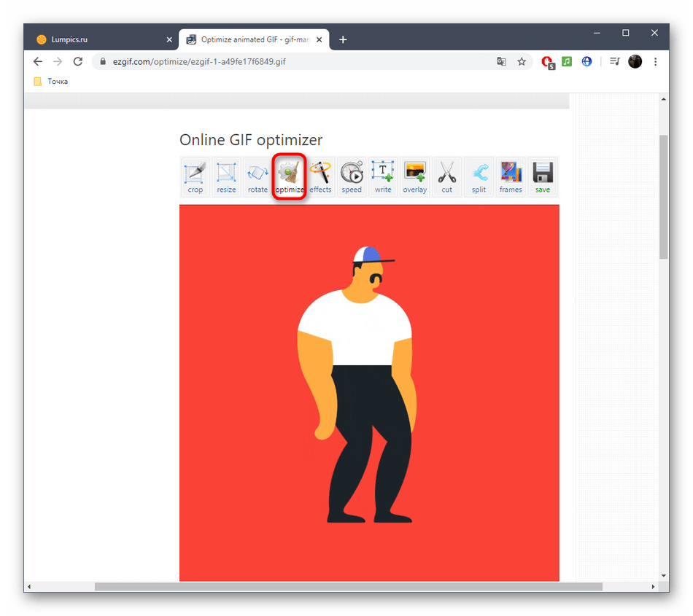The width and height of the screenshot is (693, 616).
Task: Reload the current page
Action: coord(78,61)
